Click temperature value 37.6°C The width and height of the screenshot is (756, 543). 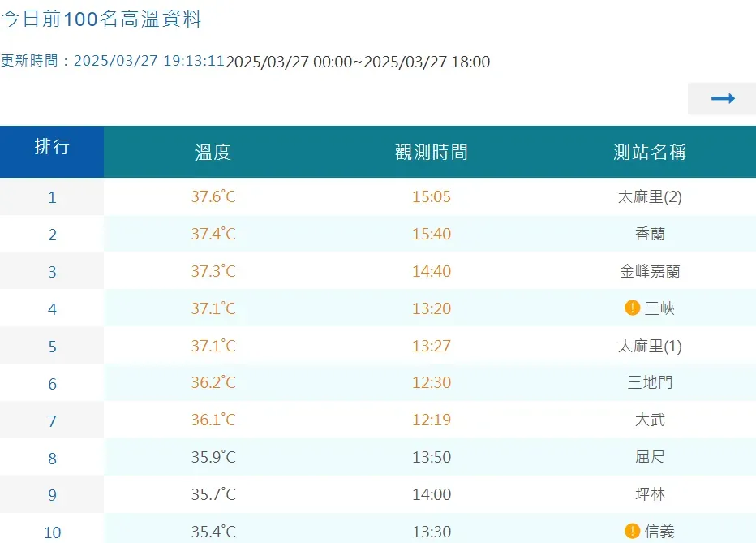213,196
